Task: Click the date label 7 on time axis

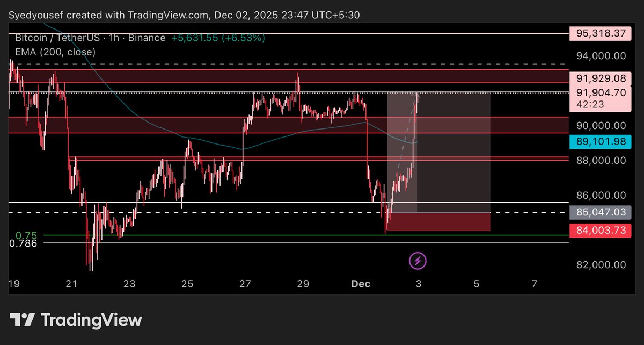Action: (x=534, y=283)
